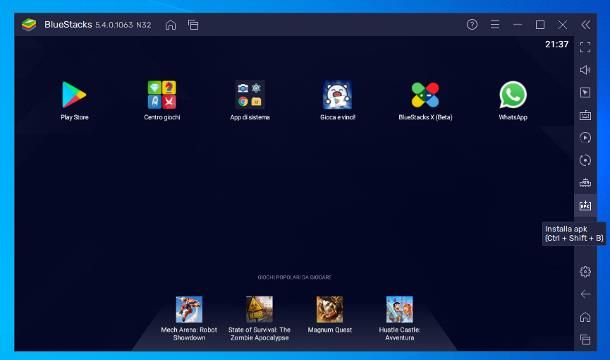Screen dimensions: 610x360
Task: Collapse the sidebar with double chevron
Action: (585, 25)
